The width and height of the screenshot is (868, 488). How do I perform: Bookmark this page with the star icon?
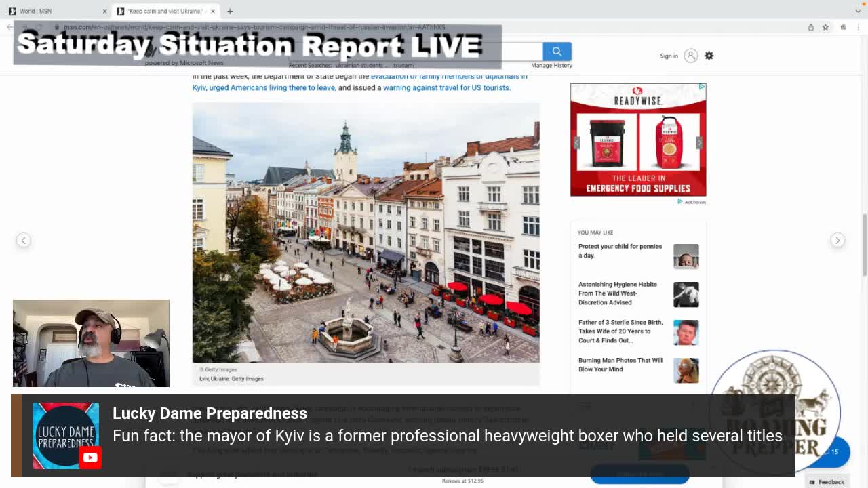coord(825,27)
